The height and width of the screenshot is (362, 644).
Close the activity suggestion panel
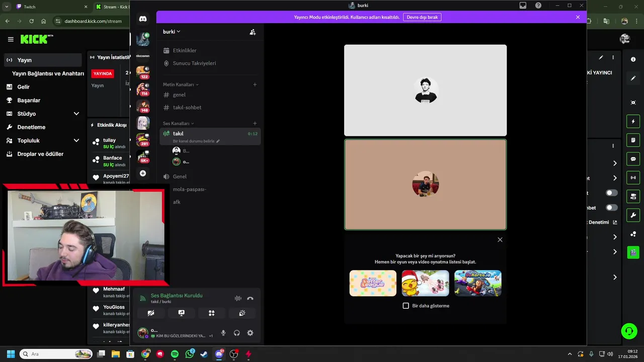click(x=500, y=240)
